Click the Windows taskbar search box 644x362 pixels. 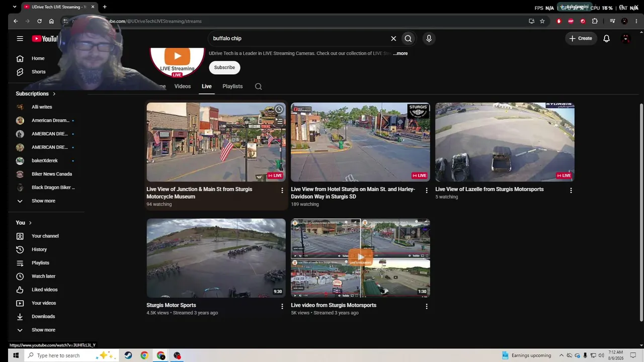pos(70,355)
